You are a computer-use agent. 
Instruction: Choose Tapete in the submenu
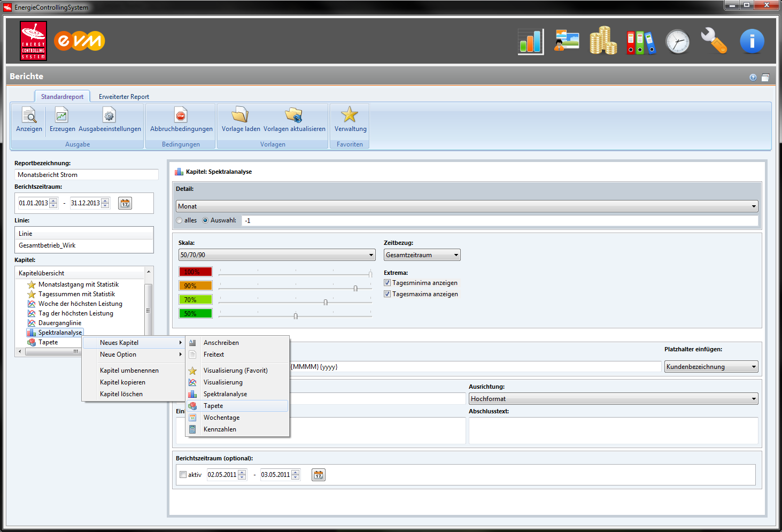pyautogui.click(x=237, y=406)
